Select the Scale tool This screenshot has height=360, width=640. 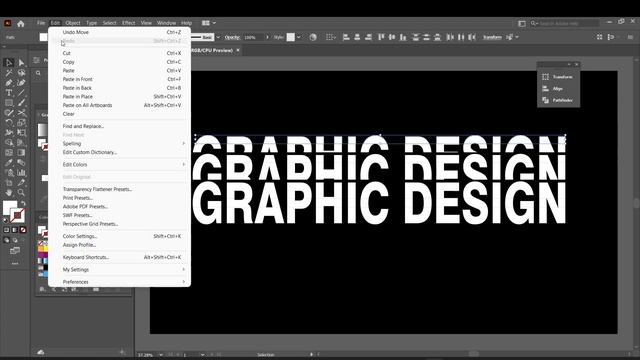pos(21,122)
